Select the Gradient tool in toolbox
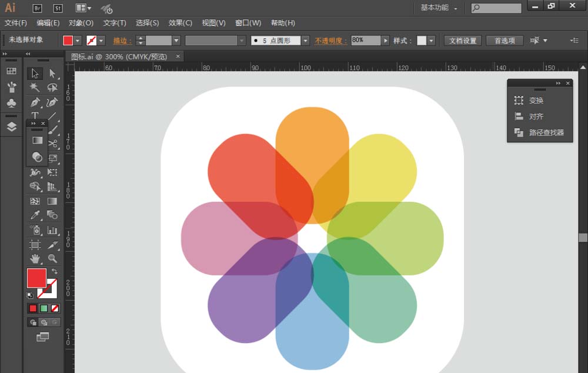Viewport: 588px width, 373px height. pos(52,201)
